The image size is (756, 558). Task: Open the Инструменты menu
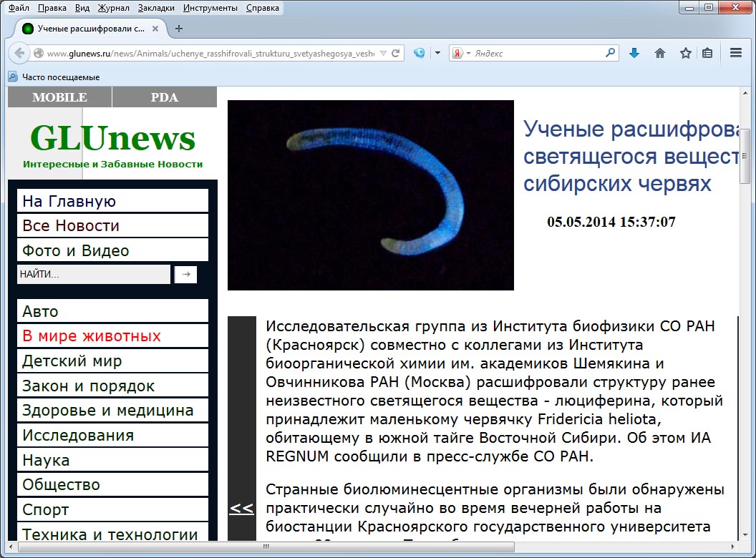pyautogui.click(x=211, y=9)
